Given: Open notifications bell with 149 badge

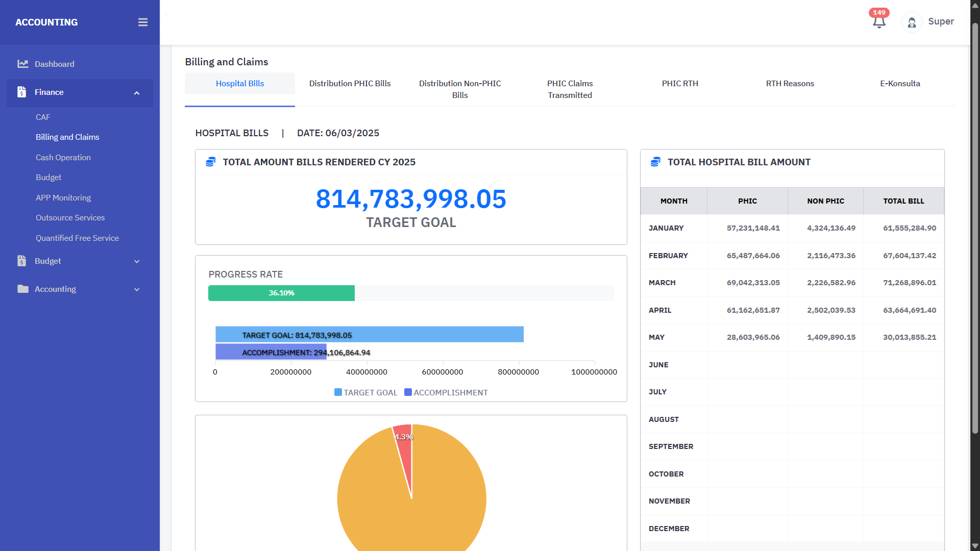Looking at the screenshot, I should (x=878, y=21).
